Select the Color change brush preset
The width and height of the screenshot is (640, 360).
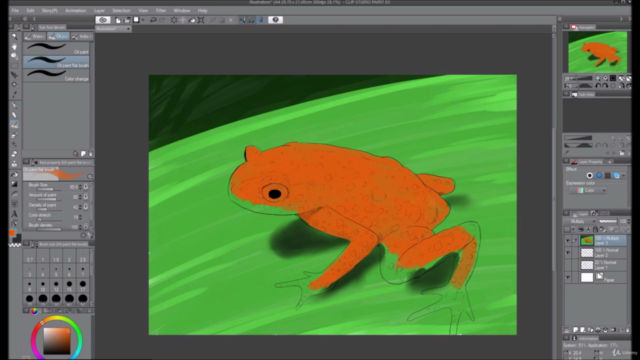[56, 75]
